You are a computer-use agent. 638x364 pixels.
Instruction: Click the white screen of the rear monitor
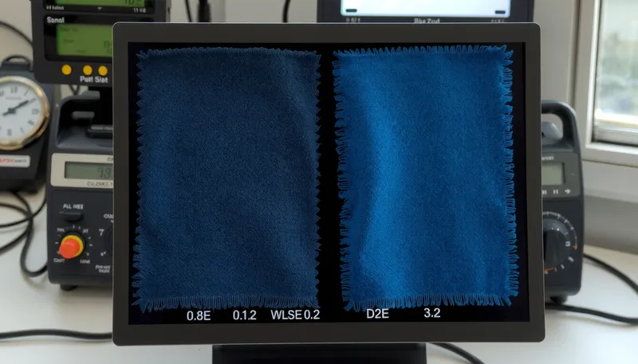point(425,8)
